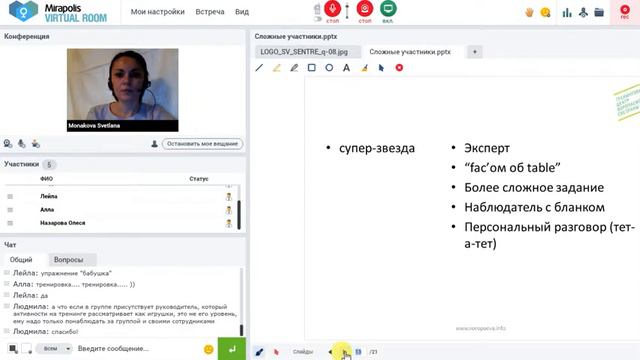This screenshot has height=360, width=640.
Task: Click the red stop drawing icon
Action: pos(399,68)
